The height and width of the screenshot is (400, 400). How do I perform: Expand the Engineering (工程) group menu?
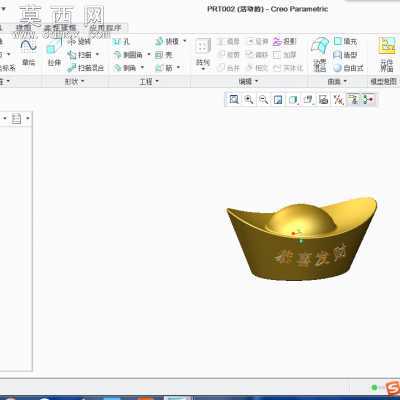coord(149,81)
